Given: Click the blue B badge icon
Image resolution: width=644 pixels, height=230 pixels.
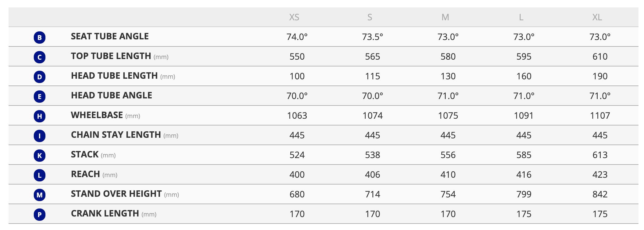Looking at the screenshot, I should pos(40,38).
